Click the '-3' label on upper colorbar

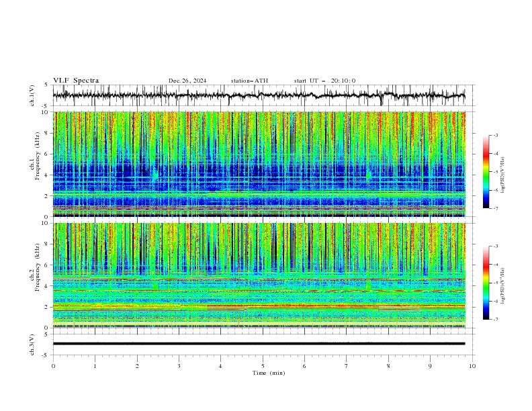click(495, 135)
